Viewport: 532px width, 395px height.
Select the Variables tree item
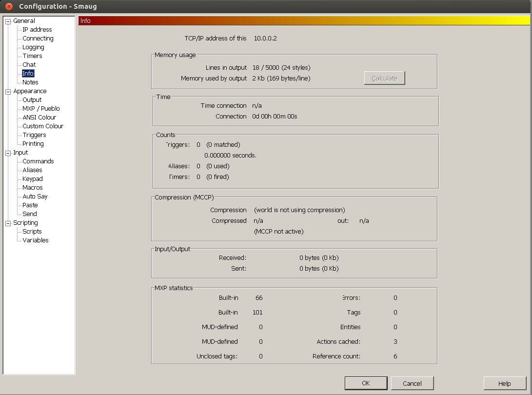(x=35, y=240)
